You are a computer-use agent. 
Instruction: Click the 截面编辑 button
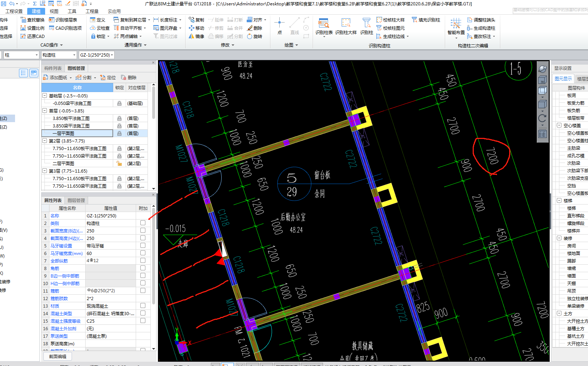[x=58, y=356]
